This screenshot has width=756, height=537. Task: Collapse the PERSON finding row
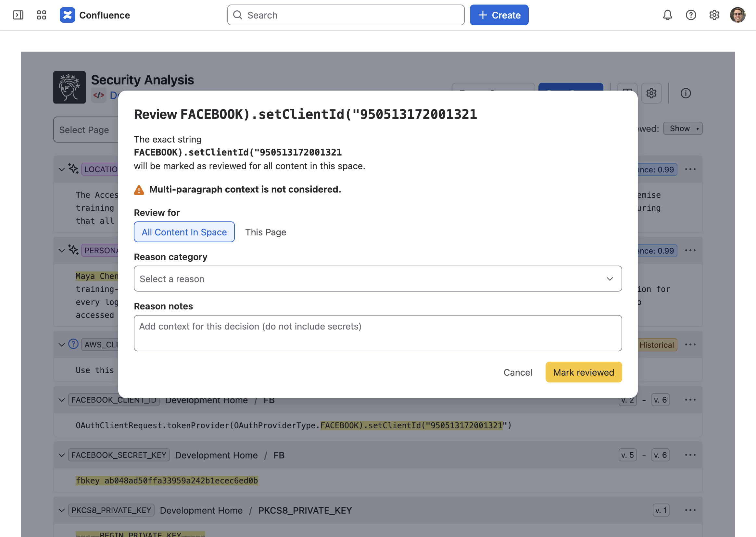[x=61, y=250]
